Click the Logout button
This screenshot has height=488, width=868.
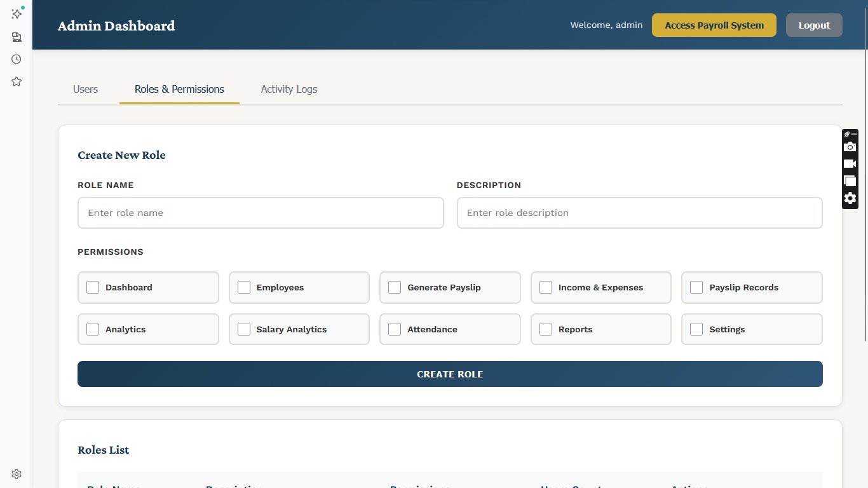814,25
